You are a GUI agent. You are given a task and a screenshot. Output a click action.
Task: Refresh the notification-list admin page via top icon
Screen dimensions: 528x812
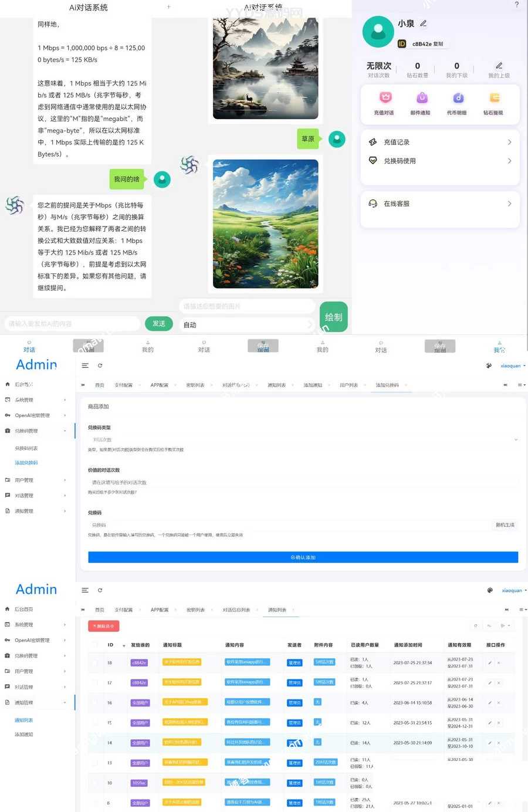(100, 590)
